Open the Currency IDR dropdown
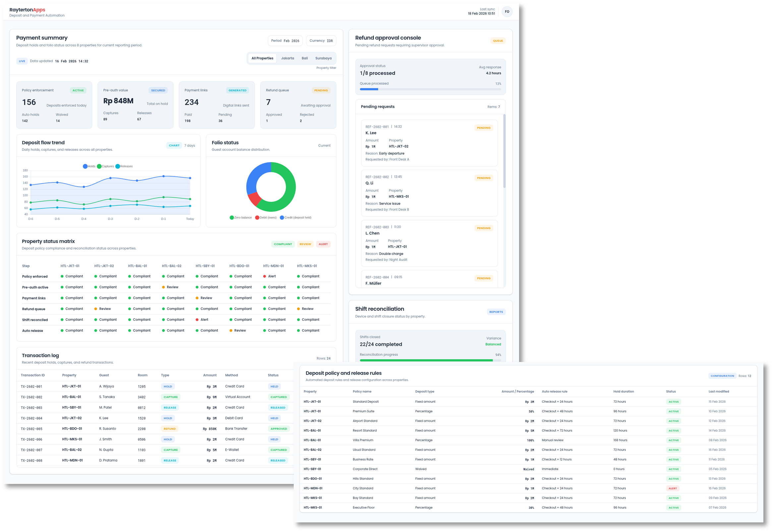The height and width of the screenshot is (532, 773). click(x=321, y=40)
